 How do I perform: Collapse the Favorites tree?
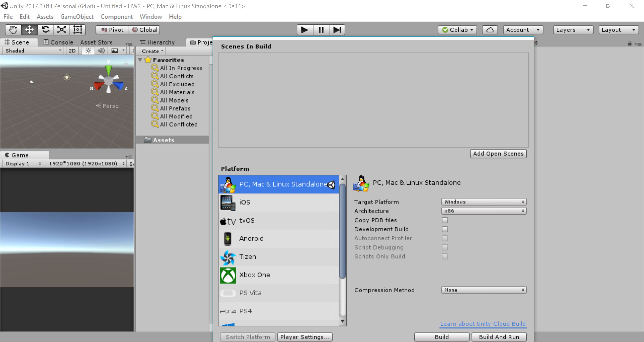tap(140, 60)
